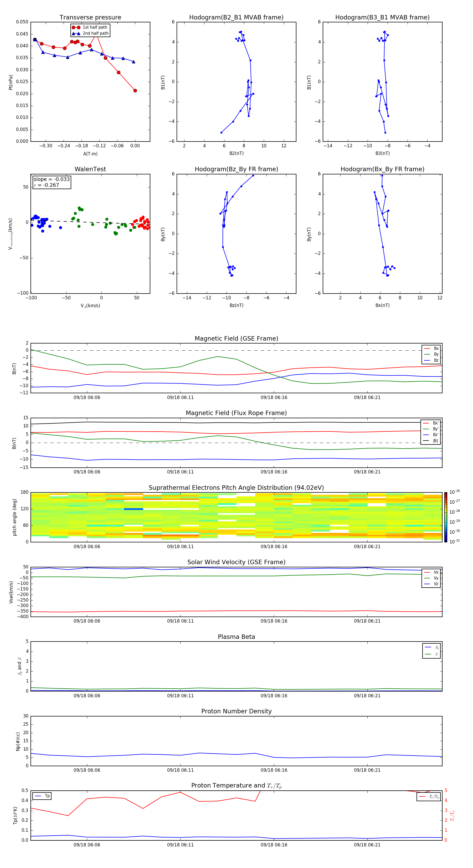Click the Solar Wind Velocity (GSE Frame) title

click(x=236, y=562)
